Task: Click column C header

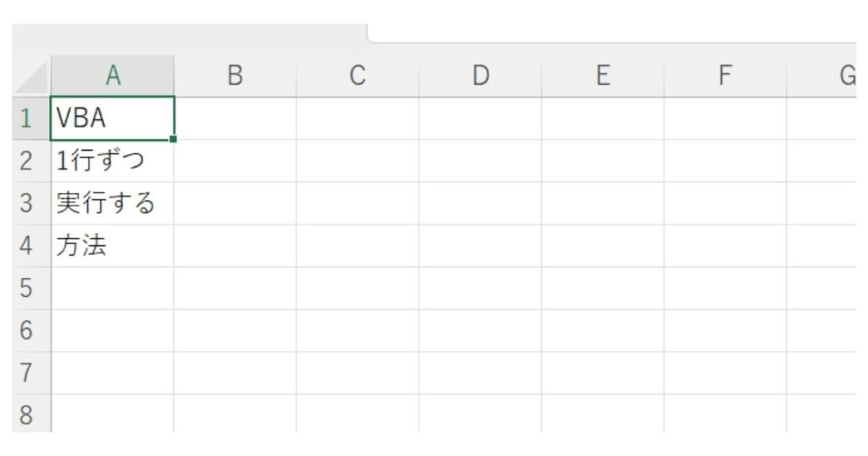Action: click(358, 76)
